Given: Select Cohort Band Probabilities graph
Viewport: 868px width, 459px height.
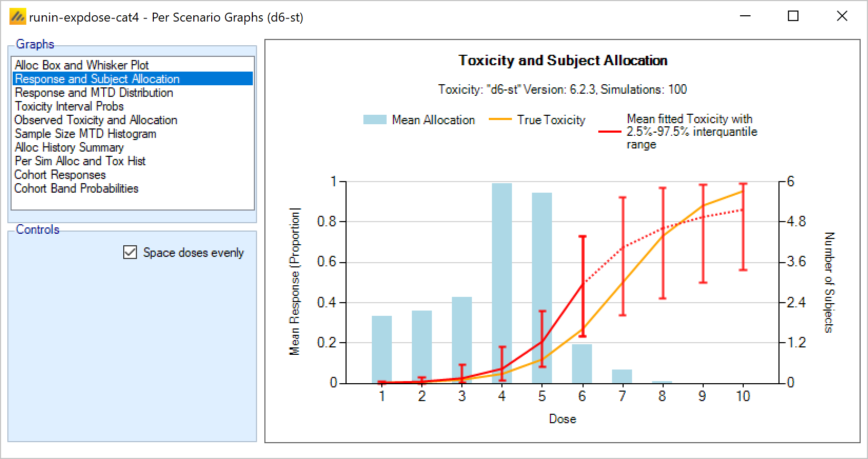Looking at the screenshot, I should 76,188.
